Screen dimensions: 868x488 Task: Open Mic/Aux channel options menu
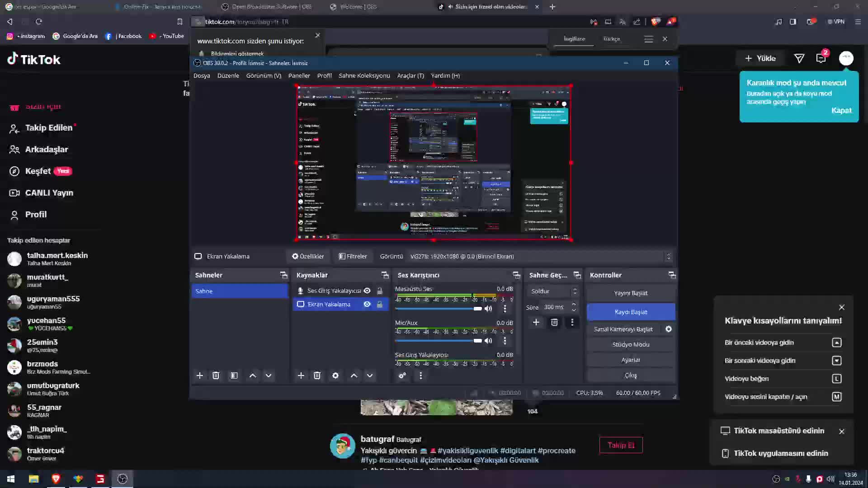(505, 341)
